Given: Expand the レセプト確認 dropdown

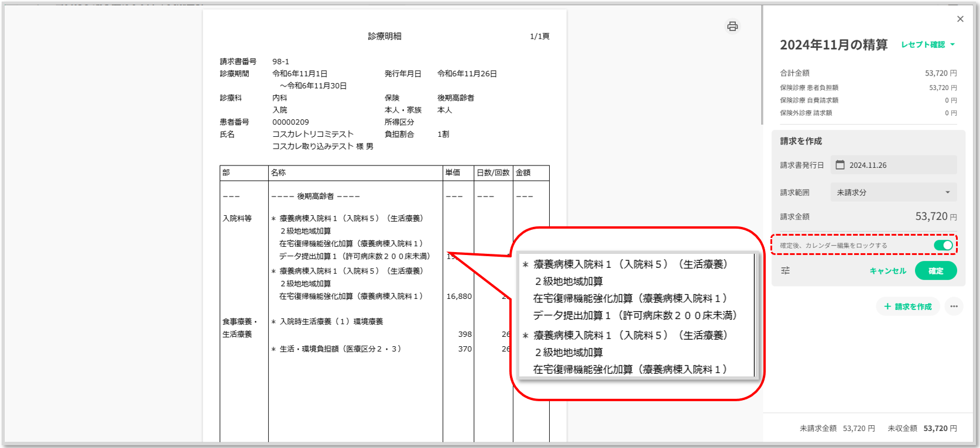Looking at the screenshot, I should click(x=928, y=44).
